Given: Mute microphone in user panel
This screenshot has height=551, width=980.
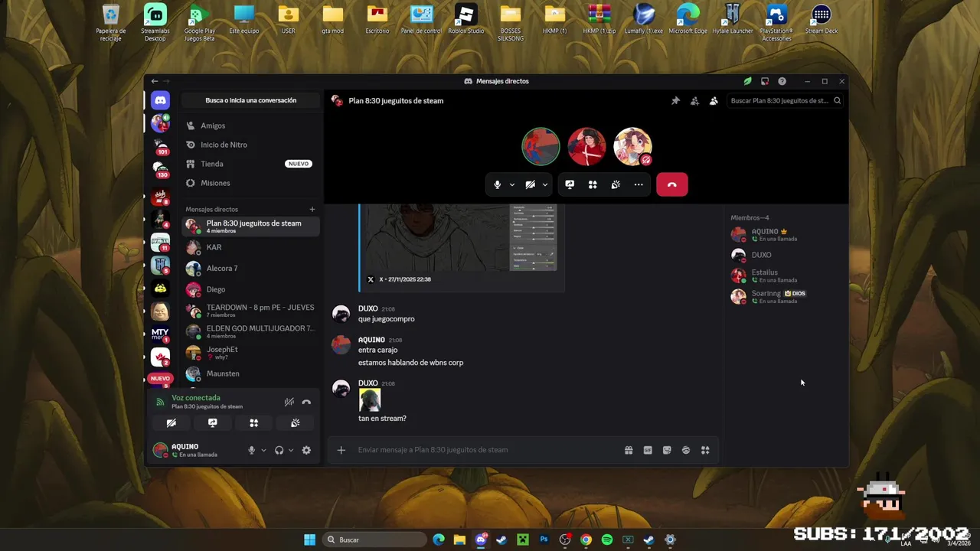Looking at the screenshot, I should (x=251, y=450).
